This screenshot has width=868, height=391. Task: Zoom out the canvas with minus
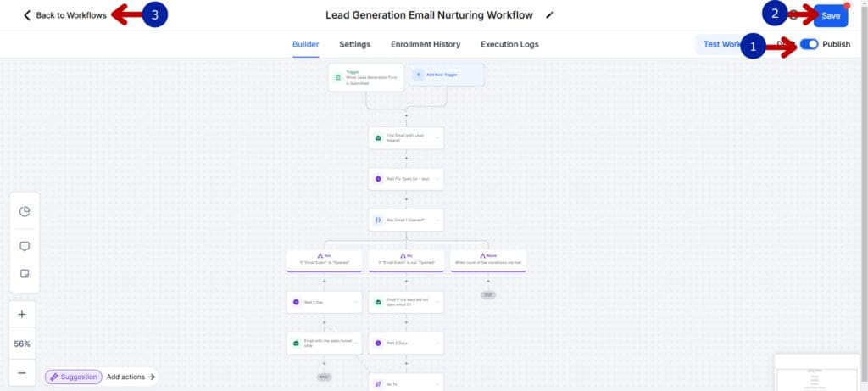22,372
